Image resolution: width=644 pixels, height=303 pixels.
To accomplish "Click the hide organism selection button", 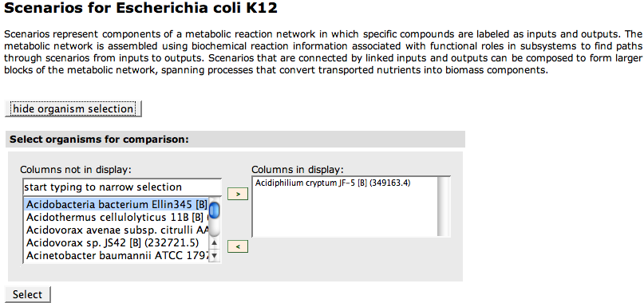I will [x=73, y=108].
